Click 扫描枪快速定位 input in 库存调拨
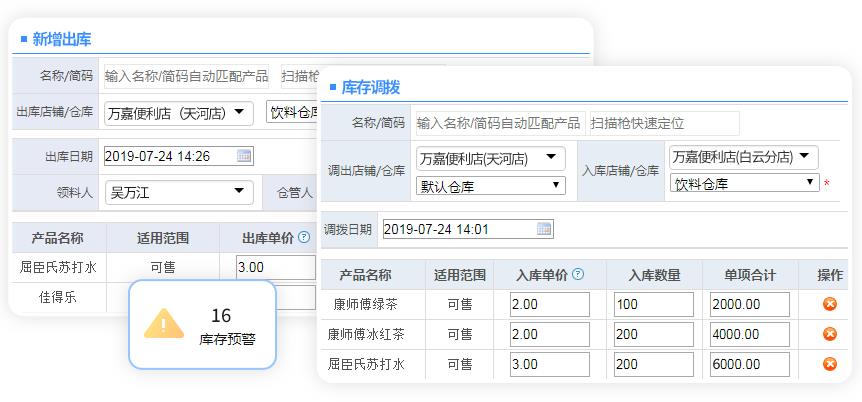Image resolution: width=862 pixels, height=402 pixels. (665, 123)
